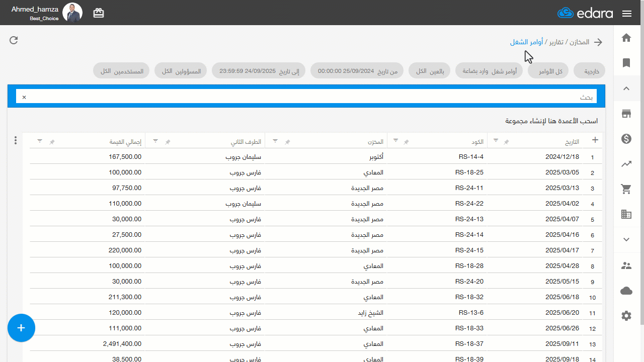Open the خارجية filter chip
The height and width of the screenshot is (362, 644).
[x=590, y=70]
